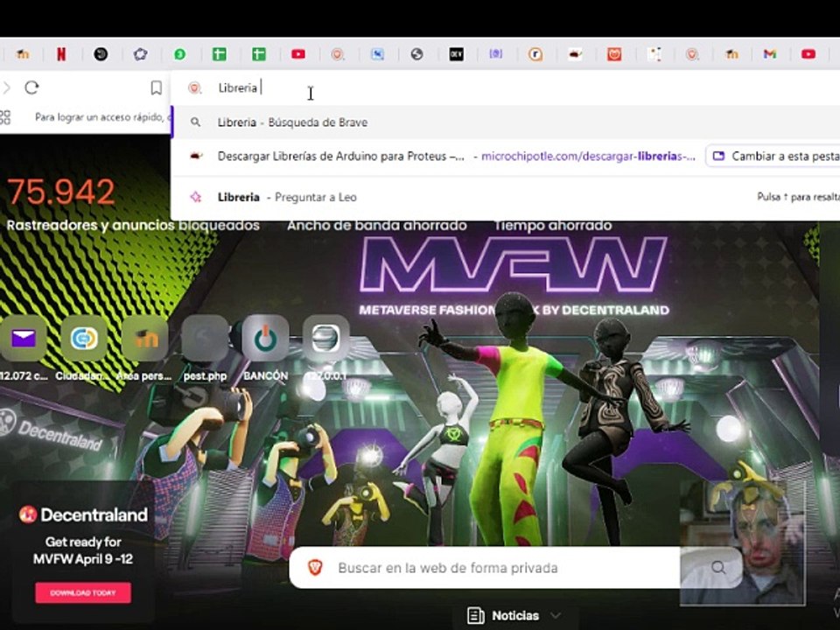
Task: Select the 'Libreria - Preguntar a Leo' suggestion
Action: coord(506,197)
